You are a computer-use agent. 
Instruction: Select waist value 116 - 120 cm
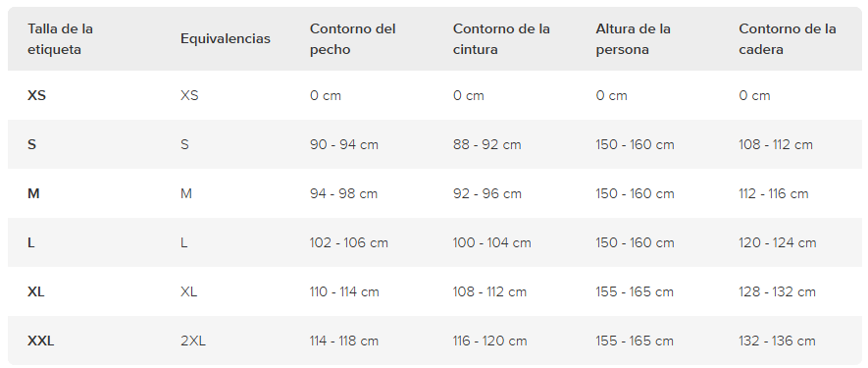(x=490, y=341)
